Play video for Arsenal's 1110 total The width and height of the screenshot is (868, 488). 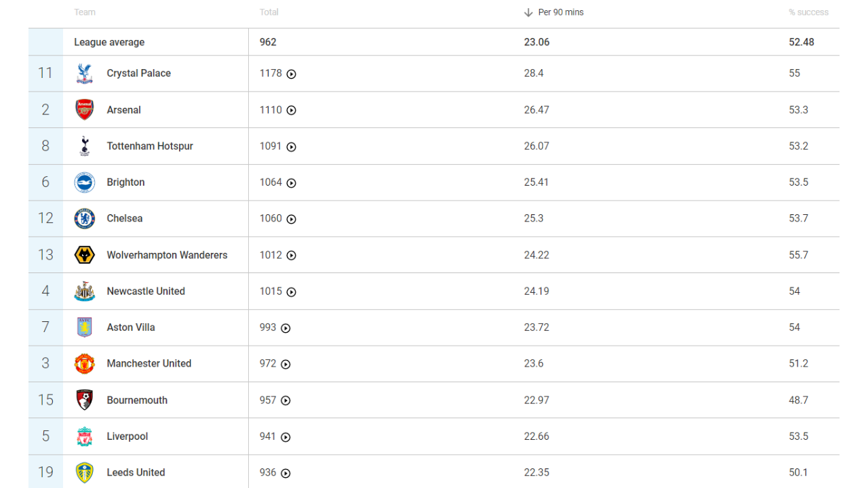[x=292, y=110]
